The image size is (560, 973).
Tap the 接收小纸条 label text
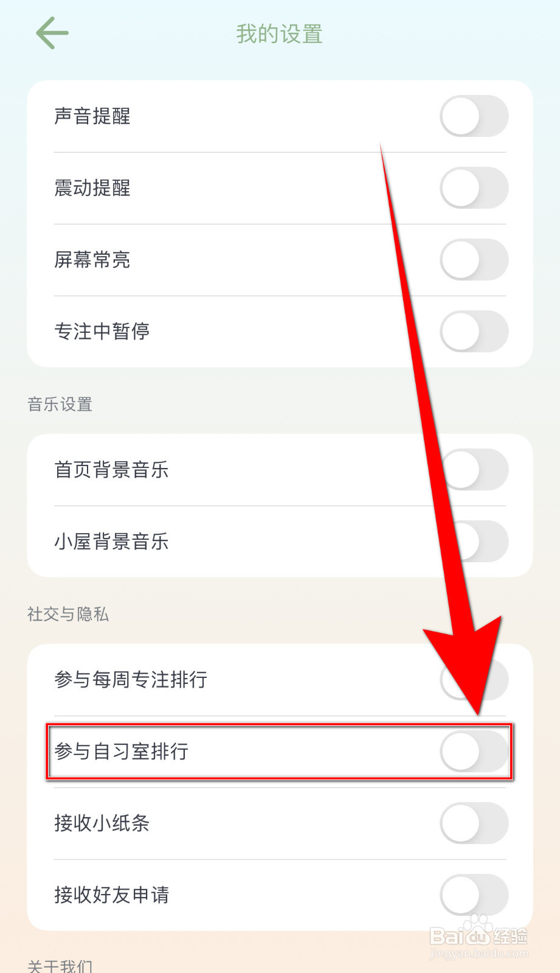pos(102,823)
